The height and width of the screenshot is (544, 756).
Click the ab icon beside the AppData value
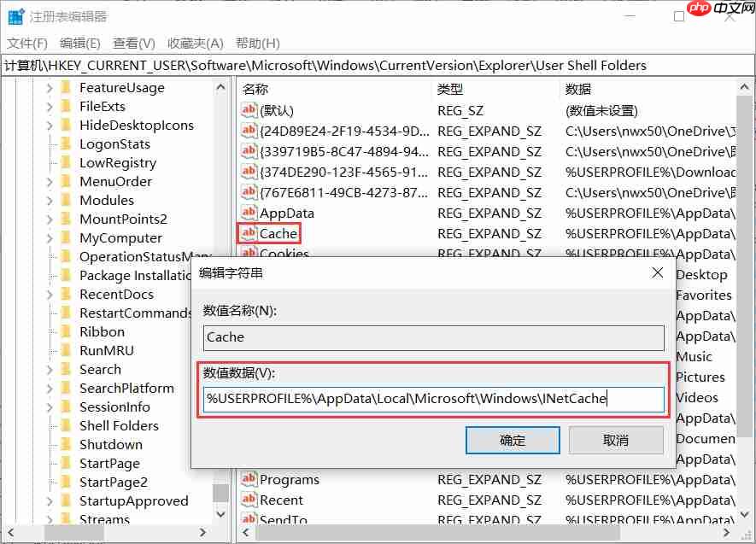pyautogui.click(x=248, y=213)
